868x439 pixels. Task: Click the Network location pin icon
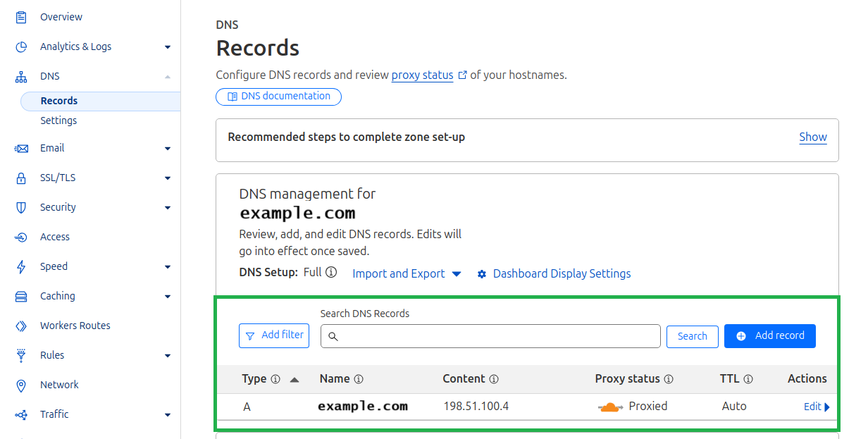point(21,385)
